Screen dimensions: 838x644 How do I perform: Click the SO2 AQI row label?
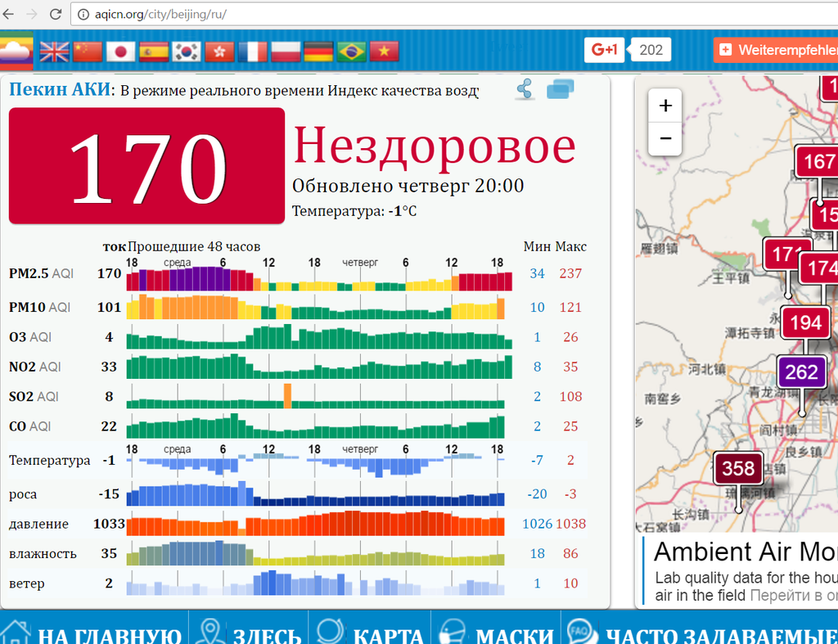coord(34,397)
